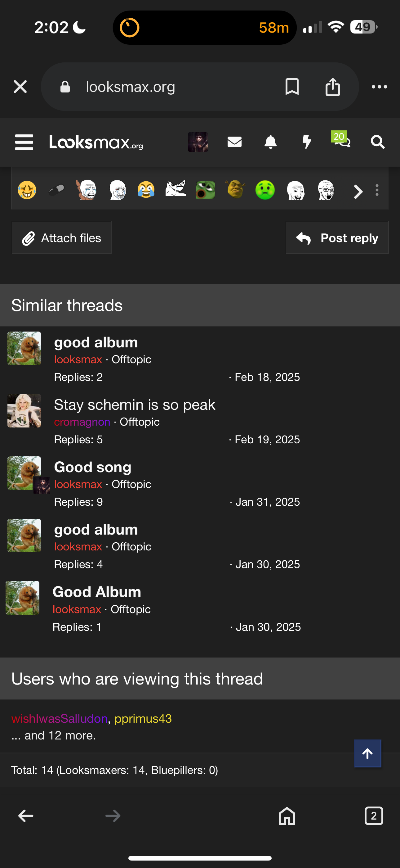400x868 pixels.
Task: Open the editor's vertical dots options
Action: (377, 190)
